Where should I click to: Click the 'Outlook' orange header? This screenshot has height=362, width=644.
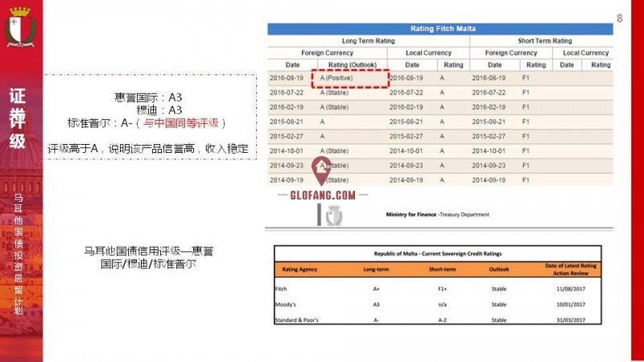pos(498,269)
